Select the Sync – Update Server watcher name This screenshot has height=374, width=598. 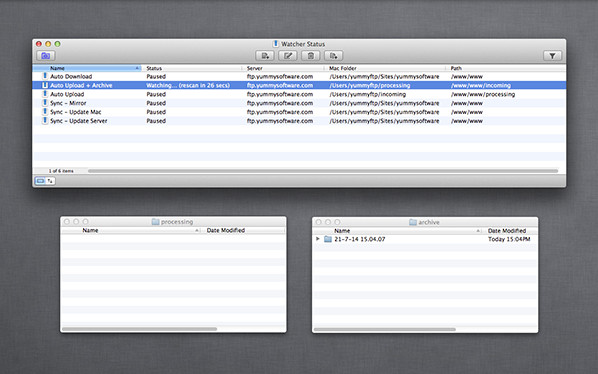(79, 120)
